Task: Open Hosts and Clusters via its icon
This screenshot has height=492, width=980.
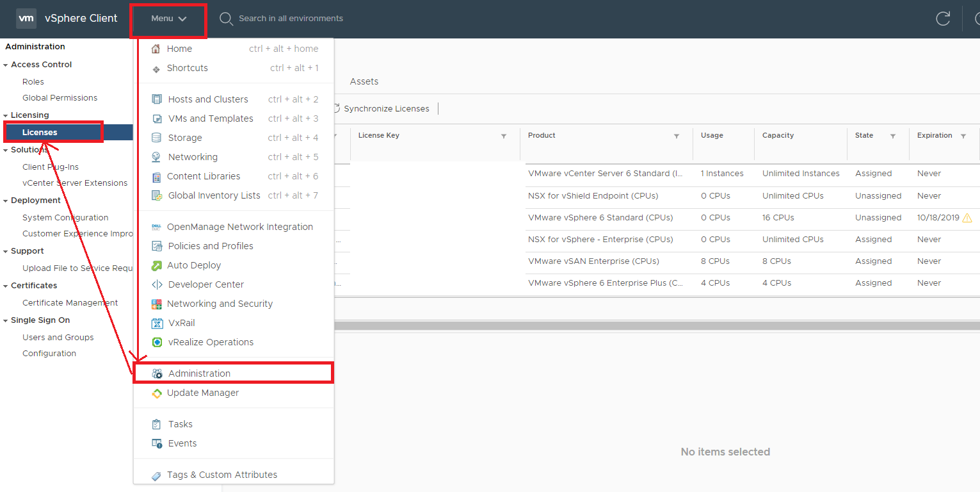Action: click(157, 99)
